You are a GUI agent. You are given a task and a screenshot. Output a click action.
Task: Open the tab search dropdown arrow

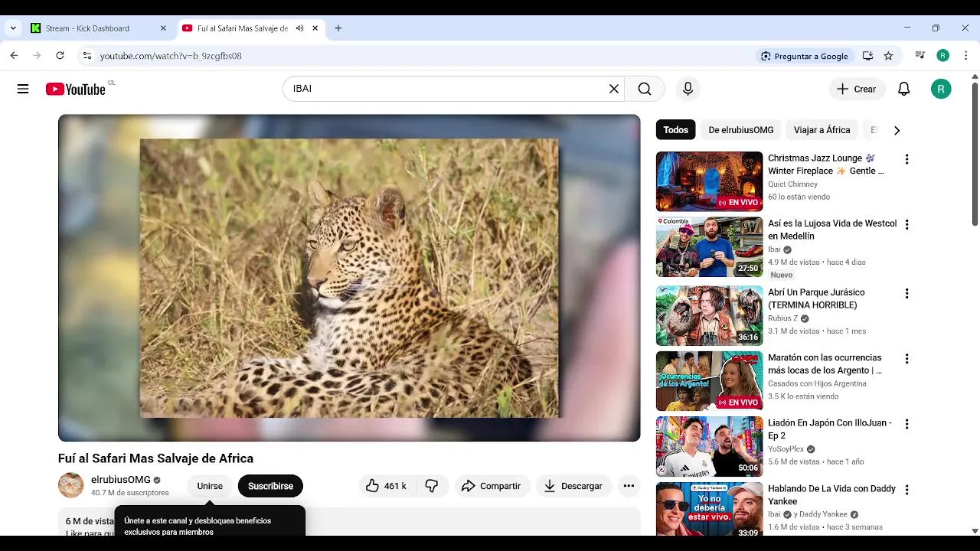[x=13, y=28]
